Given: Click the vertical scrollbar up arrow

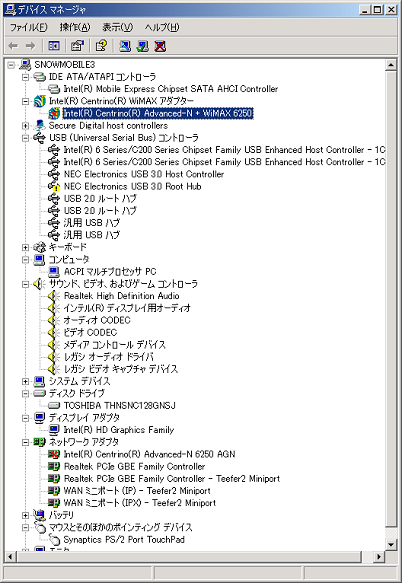Looking at the screenshot, I should click(390, 65).
